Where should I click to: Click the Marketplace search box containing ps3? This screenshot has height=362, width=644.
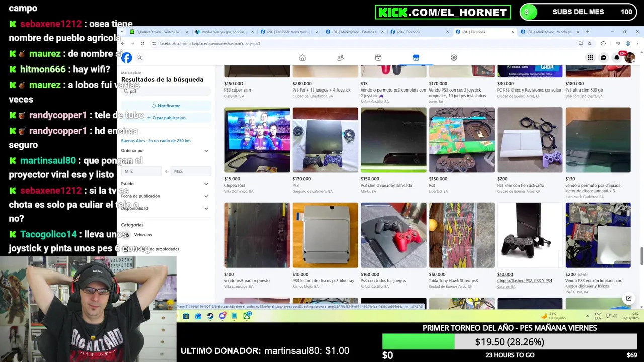tap(166, 91)
